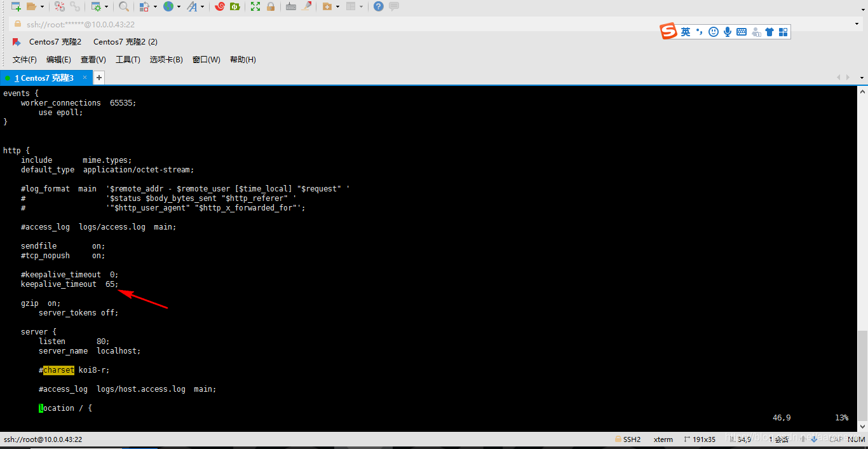Click the greyed Reconnect link icon
868x449 pixels.
pyautogui.click(x=75, y=6)
